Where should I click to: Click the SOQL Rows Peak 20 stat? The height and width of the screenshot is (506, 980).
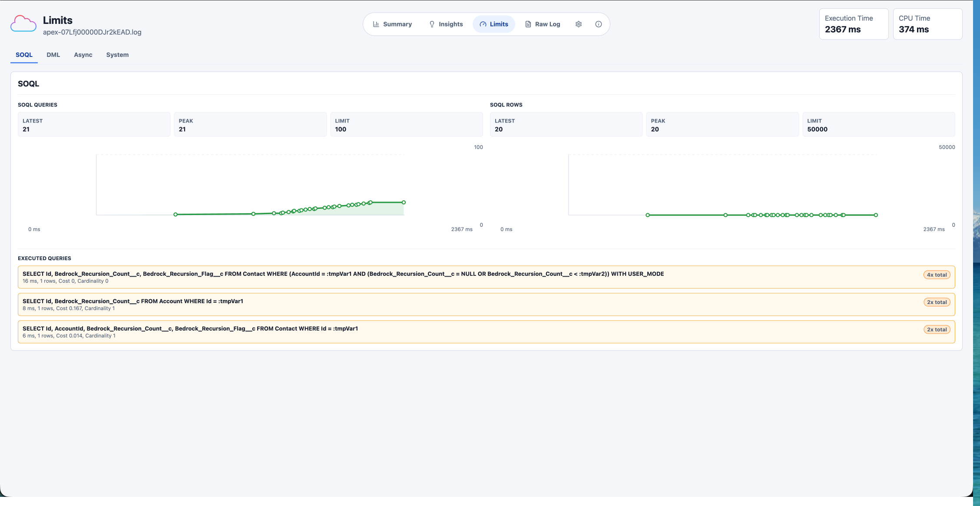tap(722, 125)
